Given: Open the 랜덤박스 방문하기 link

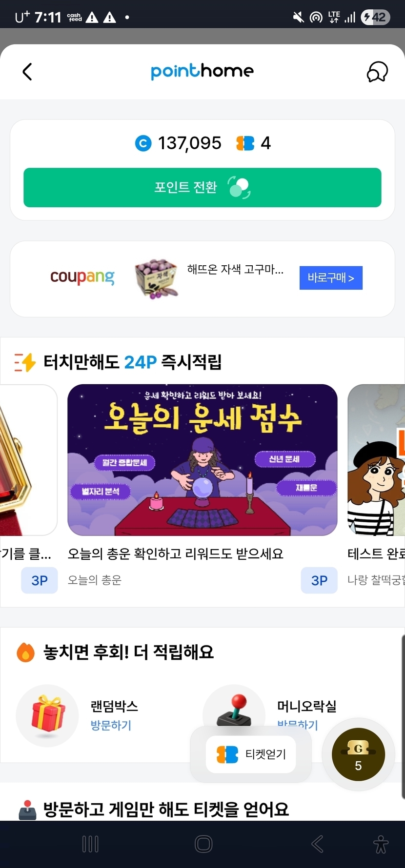Looking at the screenshot, I should click(111, 725).
